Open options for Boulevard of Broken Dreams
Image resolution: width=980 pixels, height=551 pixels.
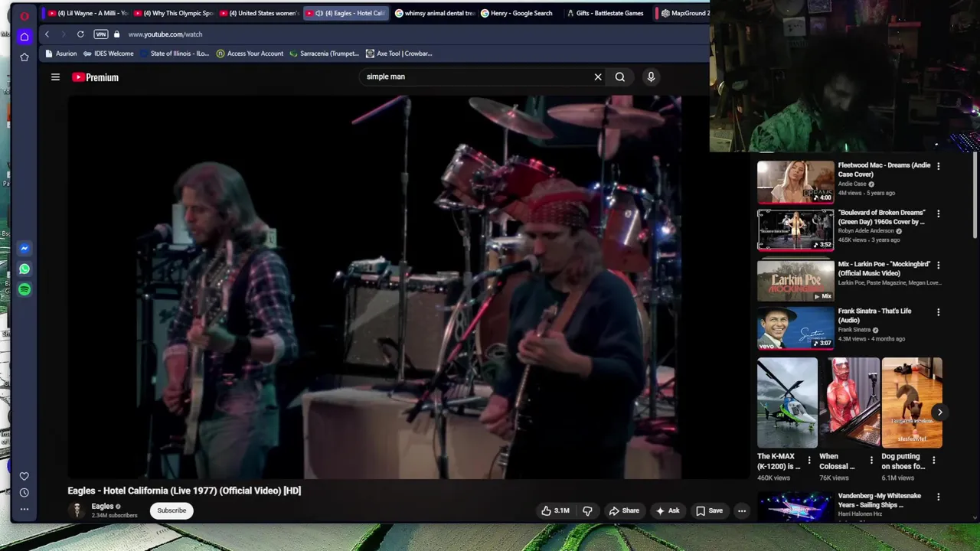coord(939,214)
